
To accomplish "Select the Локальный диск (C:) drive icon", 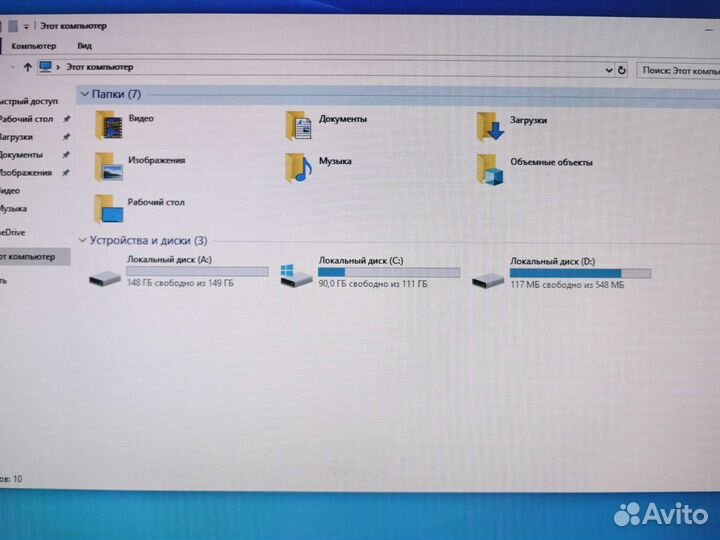I will 296,276.
